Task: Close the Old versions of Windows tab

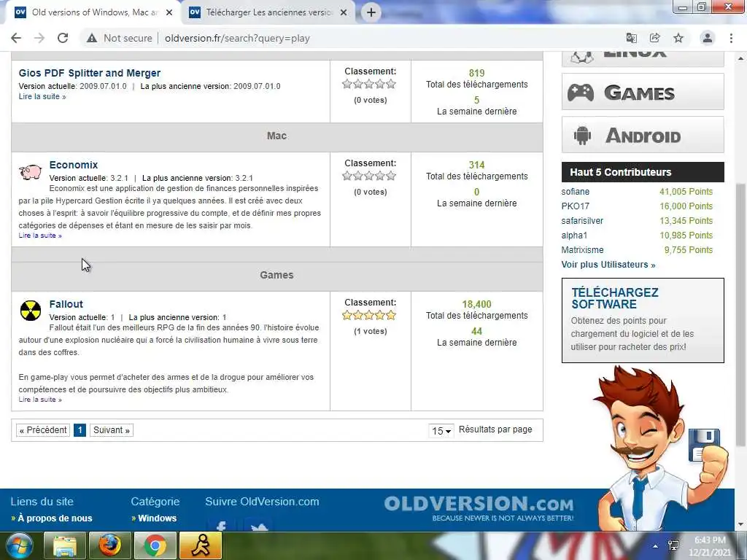Action: pyautogui.click(x=169, y=13)
